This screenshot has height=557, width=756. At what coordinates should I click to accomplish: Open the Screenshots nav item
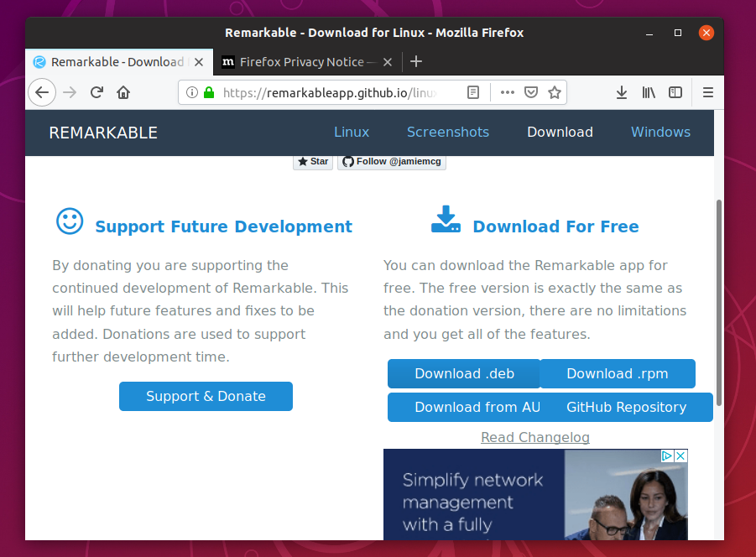pos(448,132)
